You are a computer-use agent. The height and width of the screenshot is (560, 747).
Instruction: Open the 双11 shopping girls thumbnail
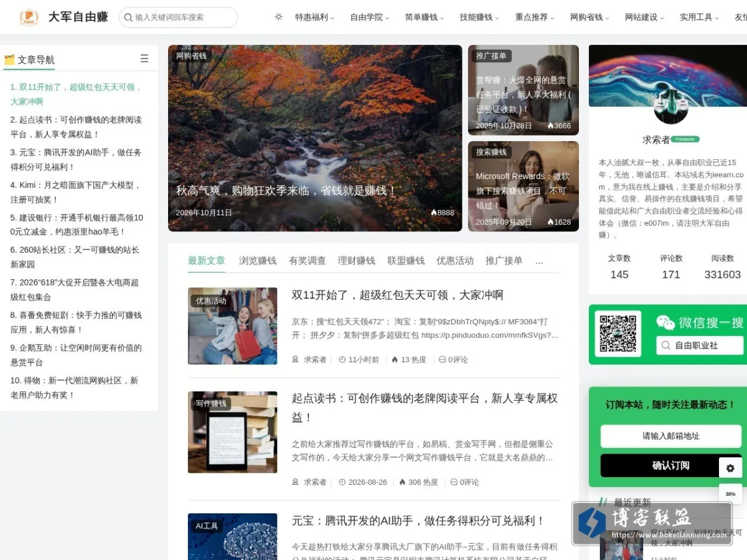coord(233,326)
